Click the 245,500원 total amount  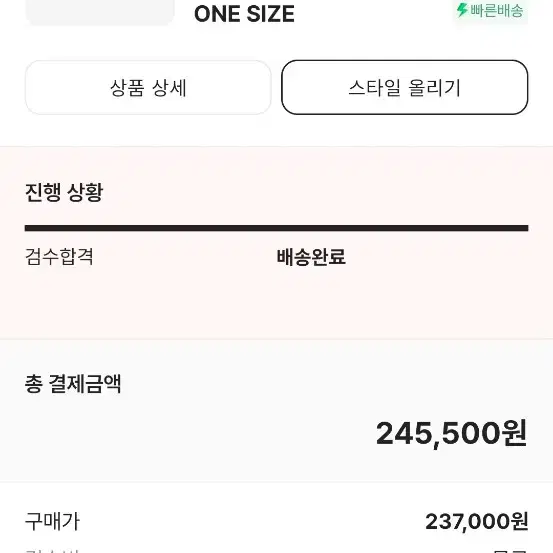[452, 433]
